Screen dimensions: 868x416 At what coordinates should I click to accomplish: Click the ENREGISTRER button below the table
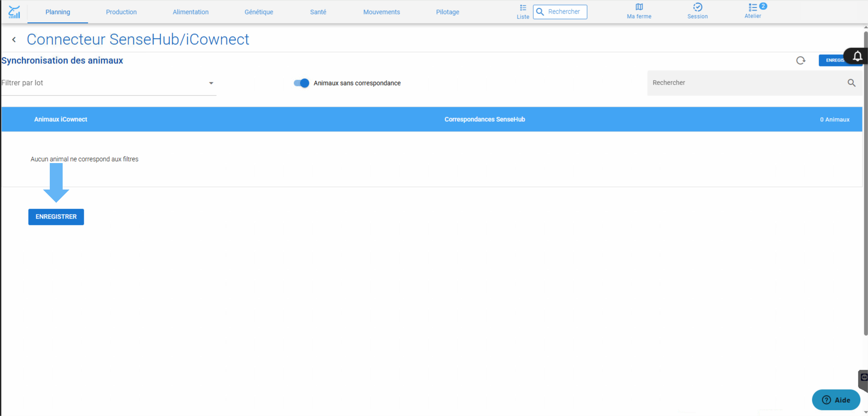coord(56,217)
